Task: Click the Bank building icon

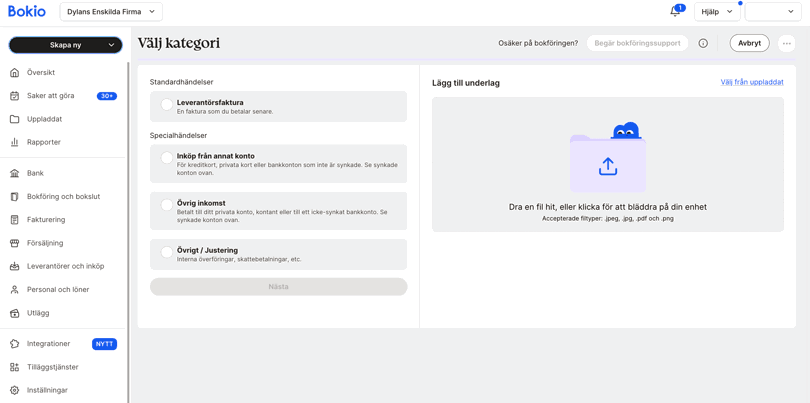Action: click(15, 173)
